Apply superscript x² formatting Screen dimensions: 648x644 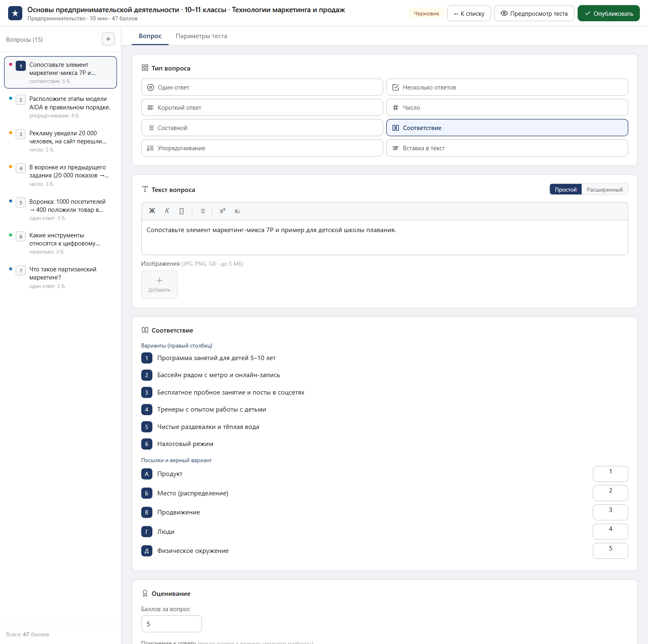tap(222, 211)
